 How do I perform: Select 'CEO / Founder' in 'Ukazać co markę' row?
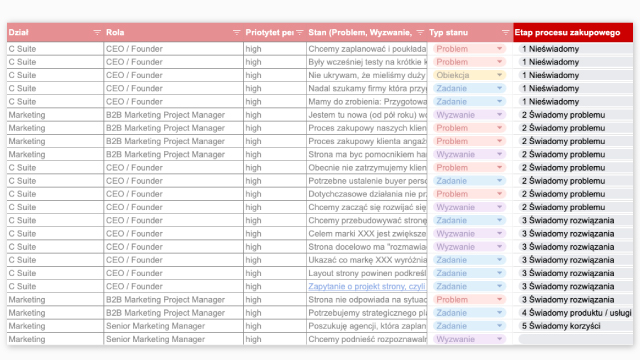(173, 260)
